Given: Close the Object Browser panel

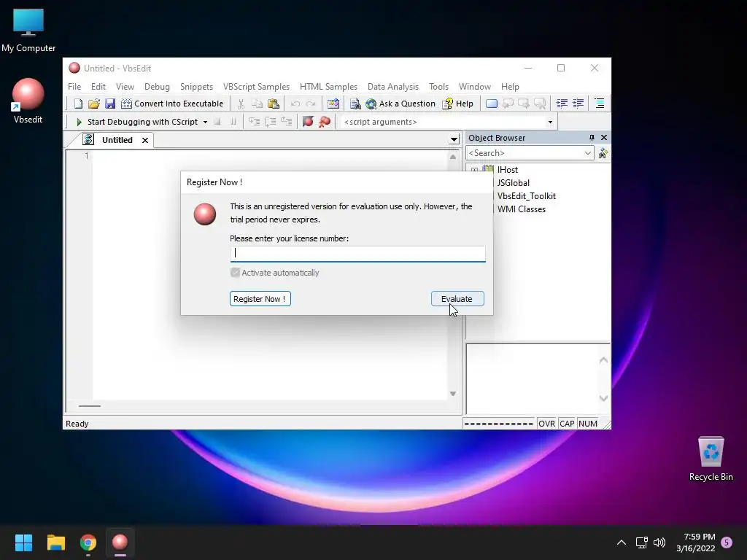Looking at the screenshot, I should pyautogui.click(x=604, y=138).
